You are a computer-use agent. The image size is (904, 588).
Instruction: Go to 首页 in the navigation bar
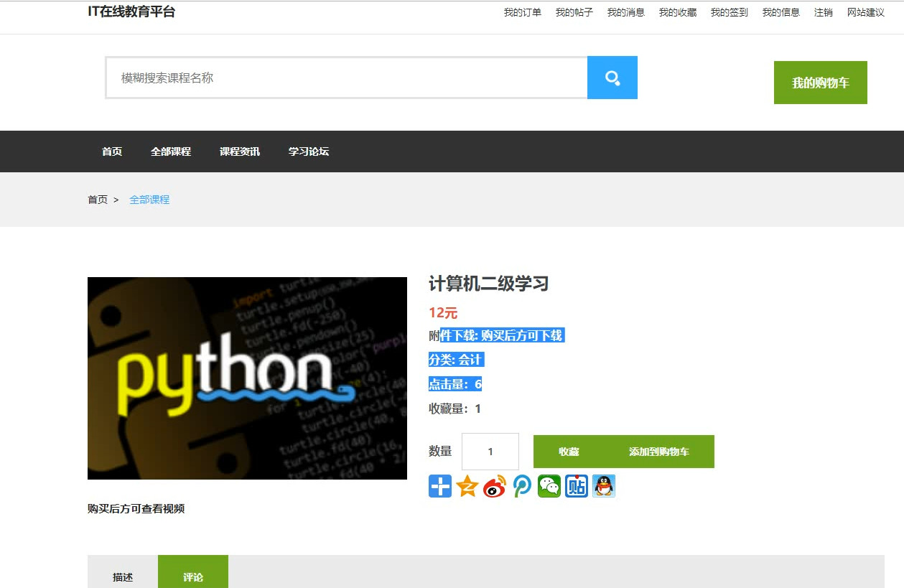pyautogui.click(x=112, y=151)
